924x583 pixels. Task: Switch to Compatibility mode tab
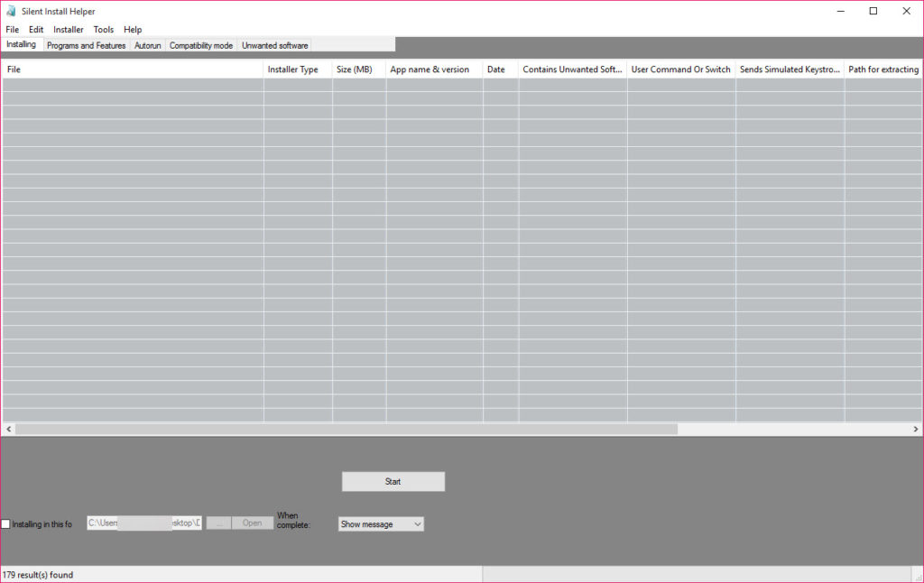(201, 45)
